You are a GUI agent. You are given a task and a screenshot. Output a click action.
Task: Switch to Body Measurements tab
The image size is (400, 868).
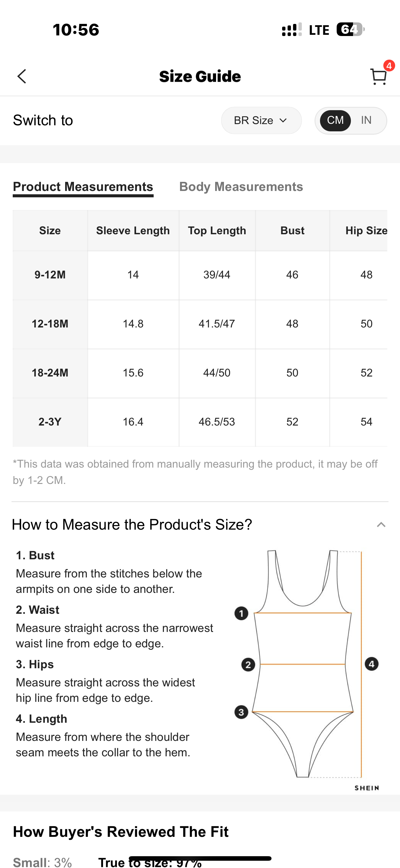click(241, 187)
